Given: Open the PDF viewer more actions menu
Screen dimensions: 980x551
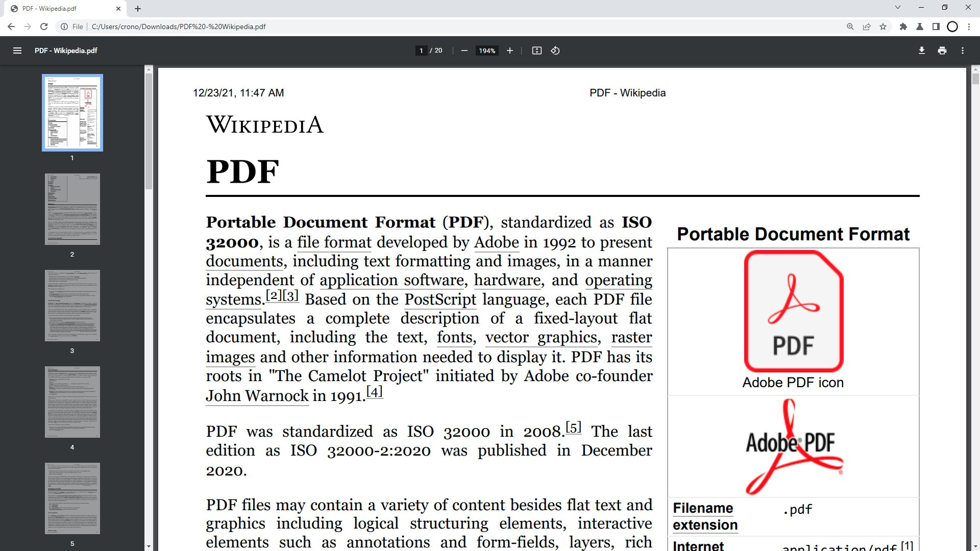Looking at the screenshot, I should pyautogui.click(x=963, y=51).
